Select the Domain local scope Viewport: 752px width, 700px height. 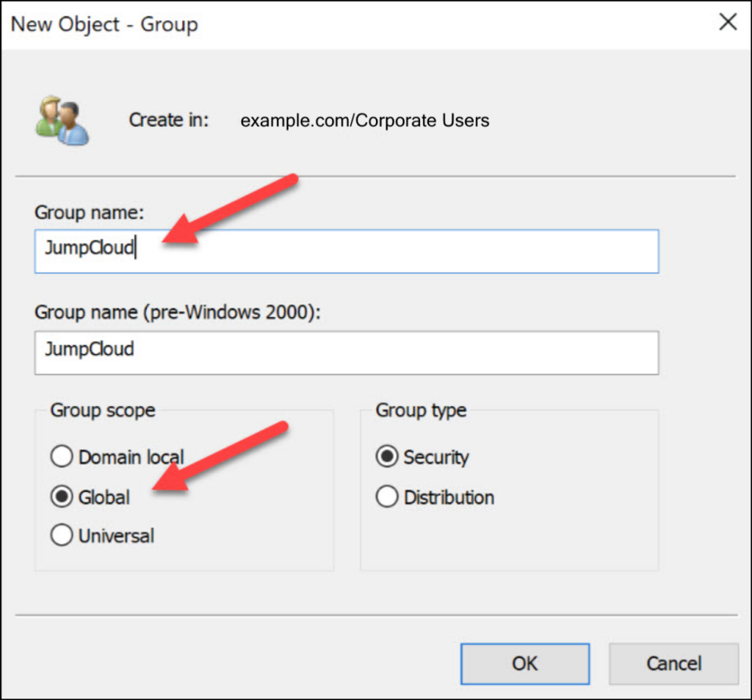62,456
